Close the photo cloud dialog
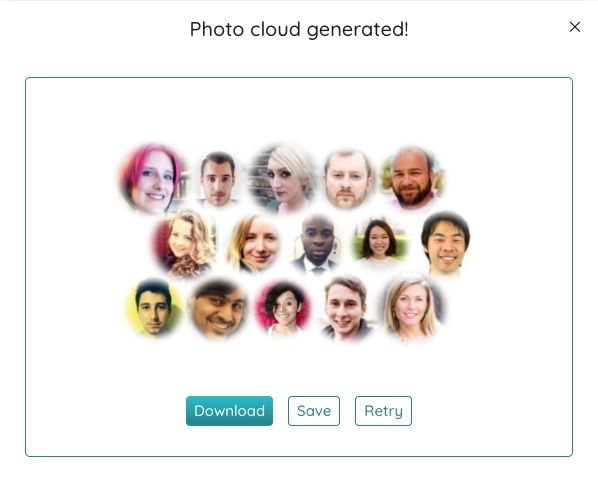The width and height of the screenshot is (598, 480). pyautogui.click(x=575, y=27)
